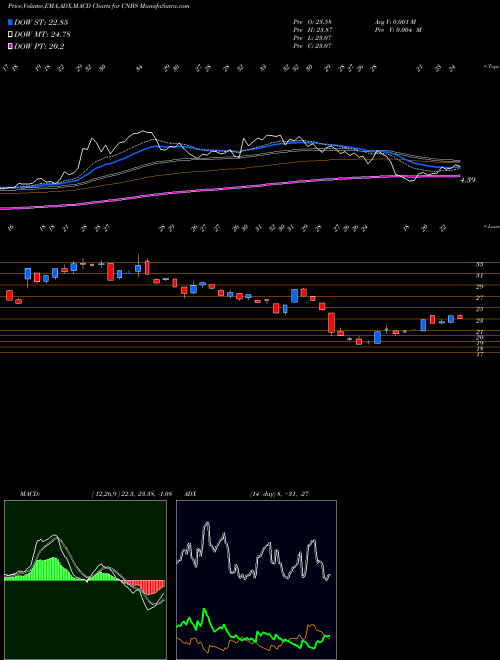Click the 31 price axis label
The width and height of the screenshot is (500, 660).
point(479,276)
